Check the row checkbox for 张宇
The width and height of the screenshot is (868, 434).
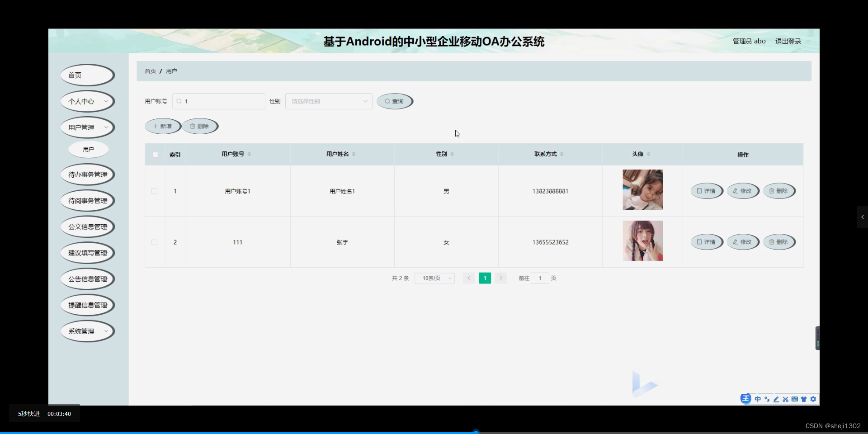pos(154,242)
